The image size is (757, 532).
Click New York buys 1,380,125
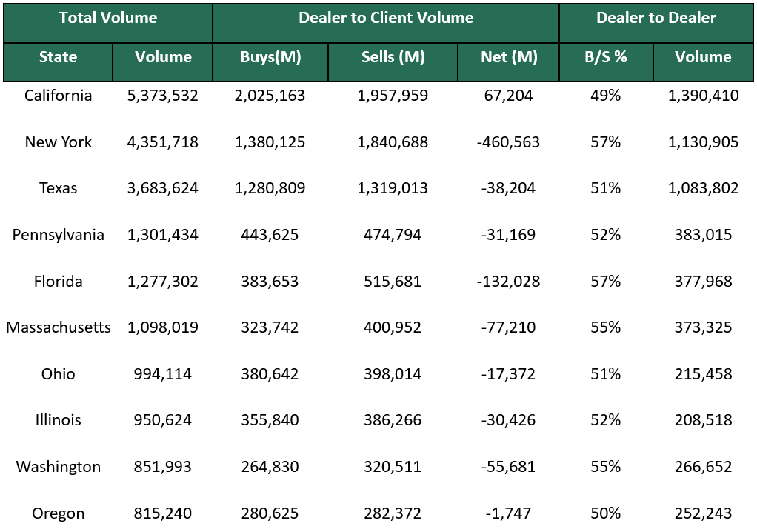click(270, 142)
